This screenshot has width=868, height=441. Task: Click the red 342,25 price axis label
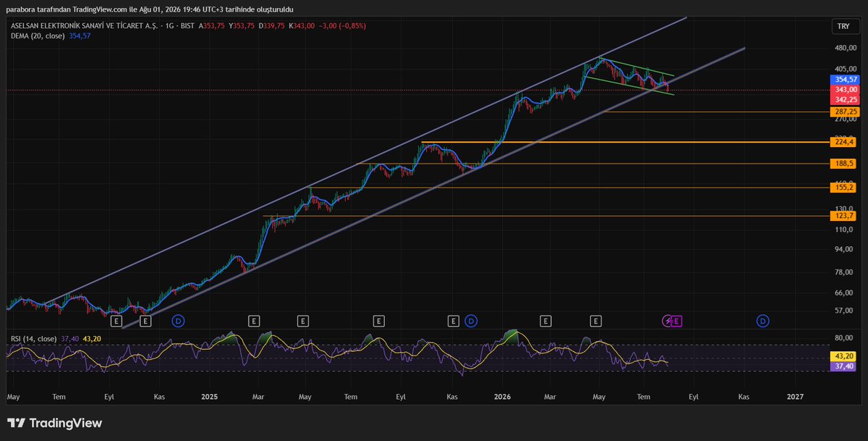pyautogui.click(x=846, y=98)
